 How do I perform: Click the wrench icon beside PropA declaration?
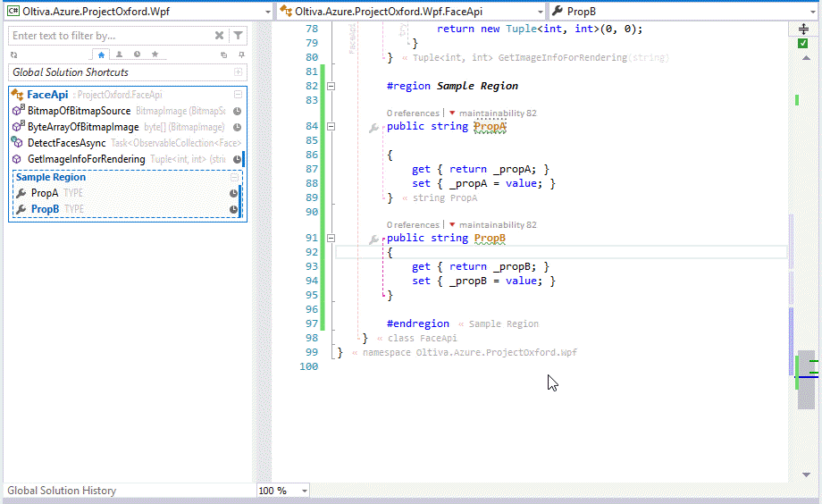pyautogui.click(x=374, y=128)
